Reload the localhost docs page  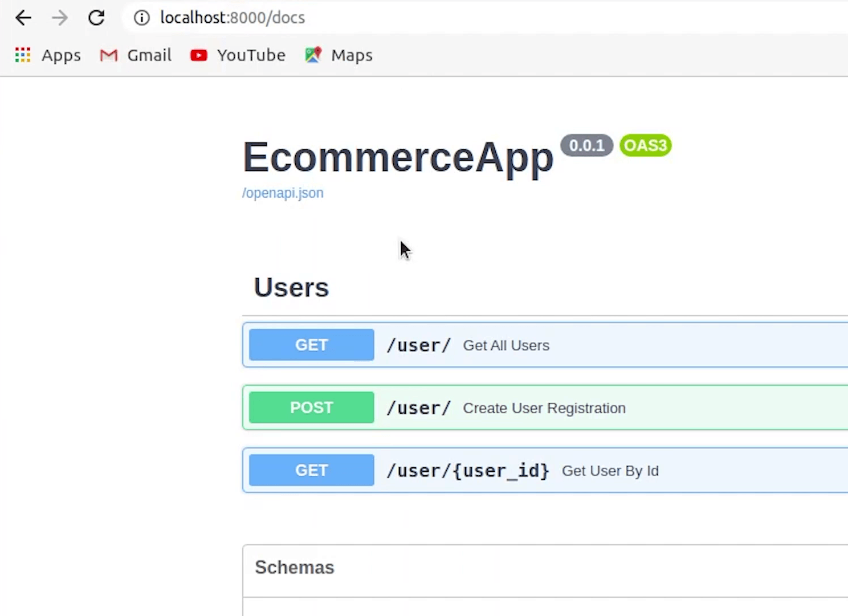96,18
